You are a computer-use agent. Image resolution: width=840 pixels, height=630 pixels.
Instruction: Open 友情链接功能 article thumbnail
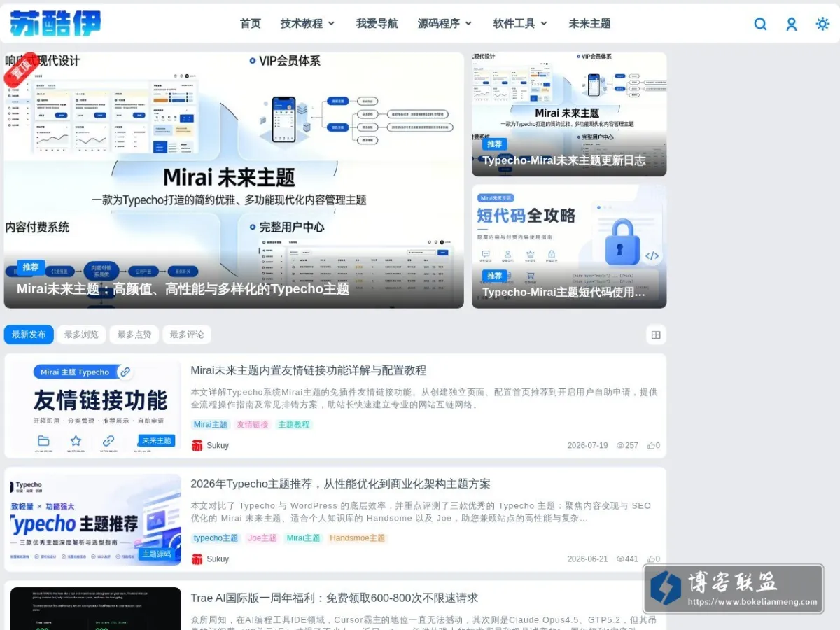coord(96,406)
